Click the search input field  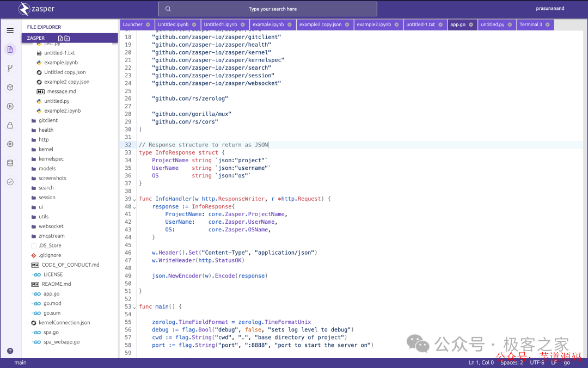pos(268,9)
